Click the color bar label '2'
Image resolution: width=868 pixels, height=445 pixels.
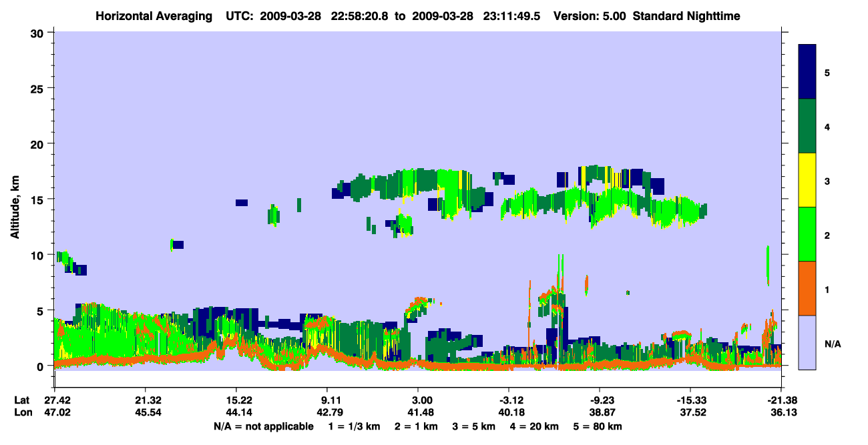(827, 236)
